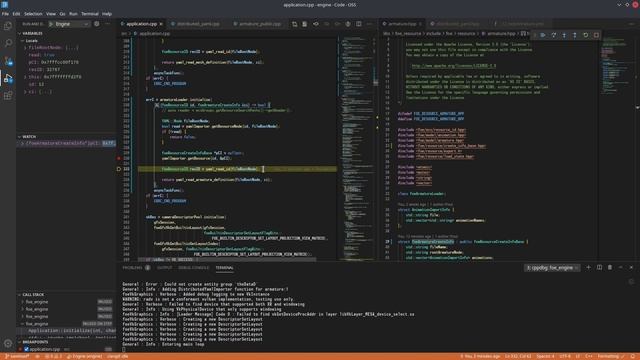Open left editor group more actions
The image size is (640, 360).
coord(369,24)
